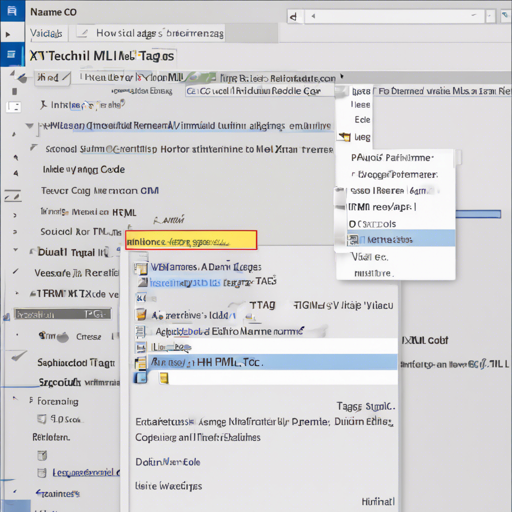Toggle the checkbox above 'Lespaedanciel' link
Image resolution: width=512 pixels, height=512 pixels.
[42, 455]
